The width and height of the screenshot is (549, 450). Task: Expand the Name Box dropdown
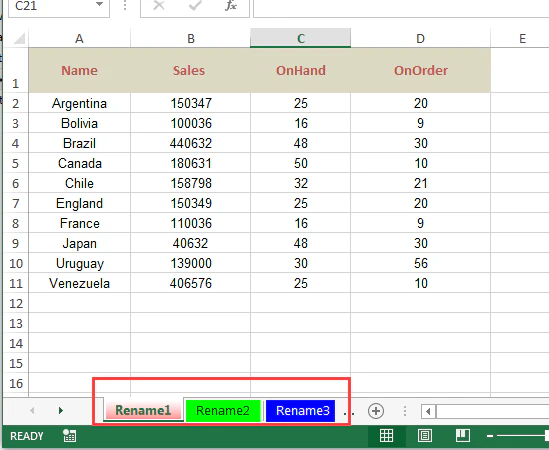click(99, 5)
